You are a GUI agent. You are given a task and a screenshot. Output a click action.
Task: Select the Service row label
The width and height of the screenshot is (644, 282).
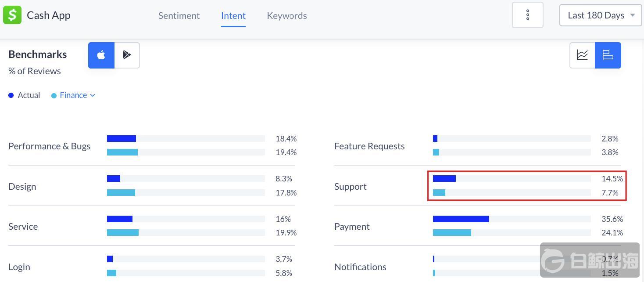[x=23, y=227]
